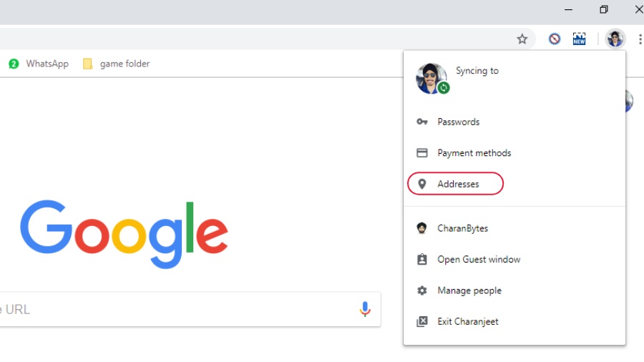Switch to the CharanBytes profile

[x=462, y=228]
